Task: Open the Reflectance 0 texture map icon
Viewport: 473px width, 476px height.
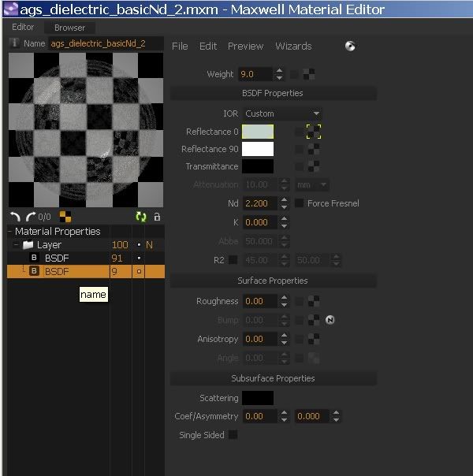Action: click(314, 132)
